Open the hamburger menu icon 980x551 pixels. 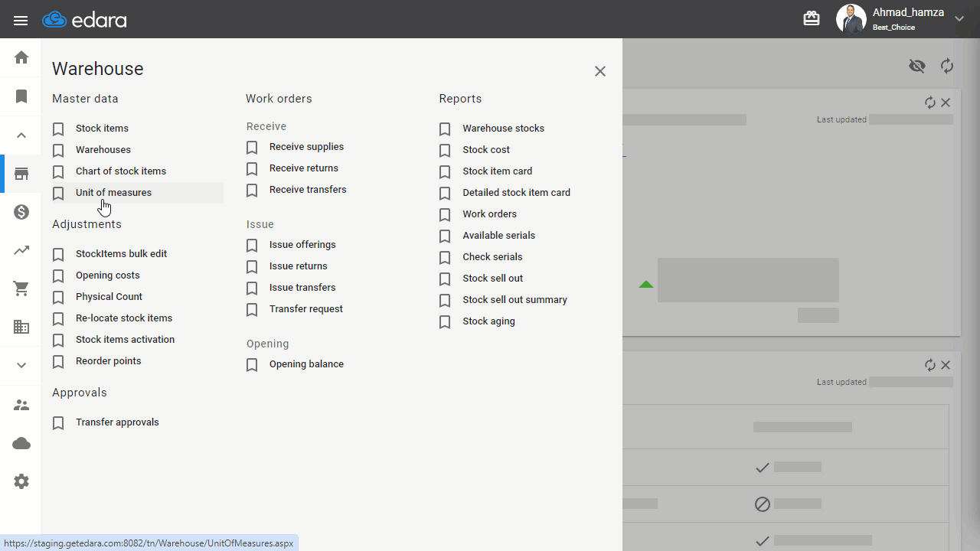21,21
